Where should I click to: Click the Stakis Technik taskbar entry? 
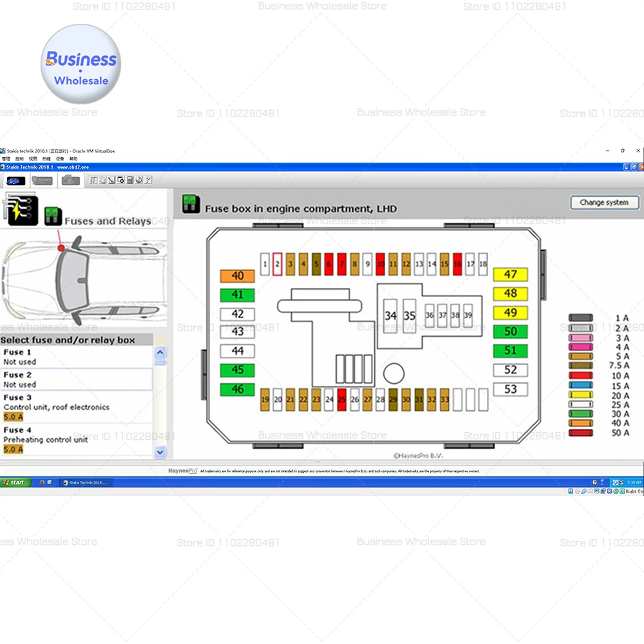click(86, 482)
